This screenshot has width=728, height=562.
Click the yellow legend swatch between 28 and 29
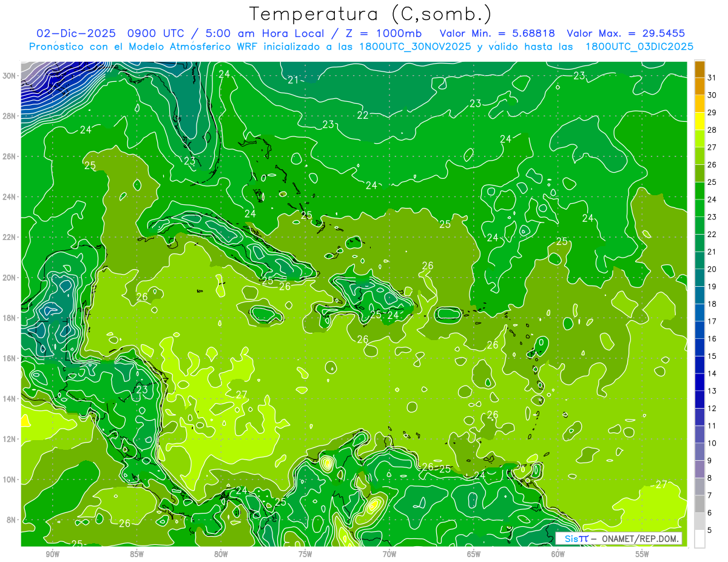coord(699,121)
